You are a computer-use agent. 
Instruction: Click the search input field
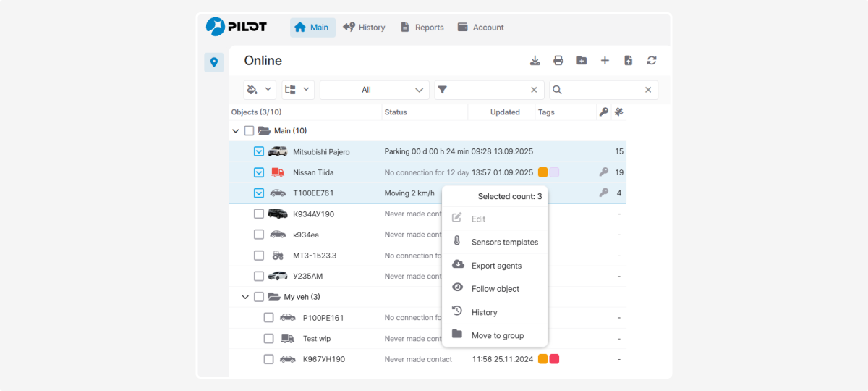coord(602,90)
